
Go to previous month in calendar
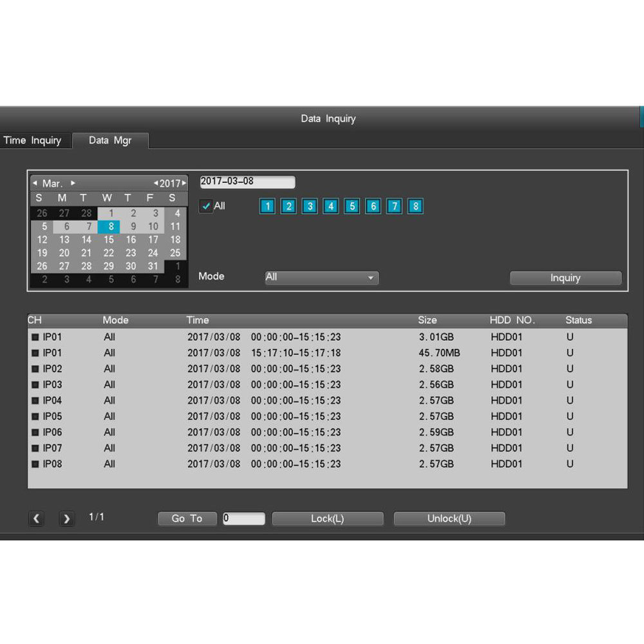[x=35, y=183]
